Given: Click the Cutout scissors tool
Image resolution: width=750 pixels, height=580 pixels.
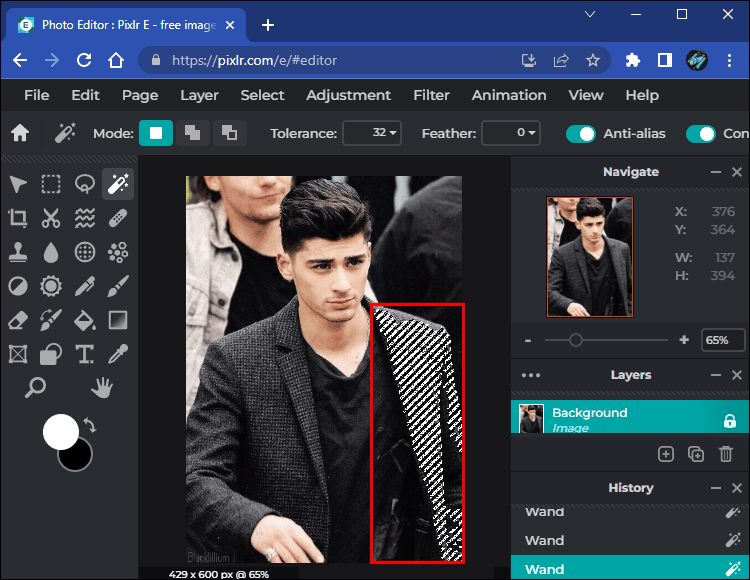Looking at the screenshot, I should (x=51, y=218).
